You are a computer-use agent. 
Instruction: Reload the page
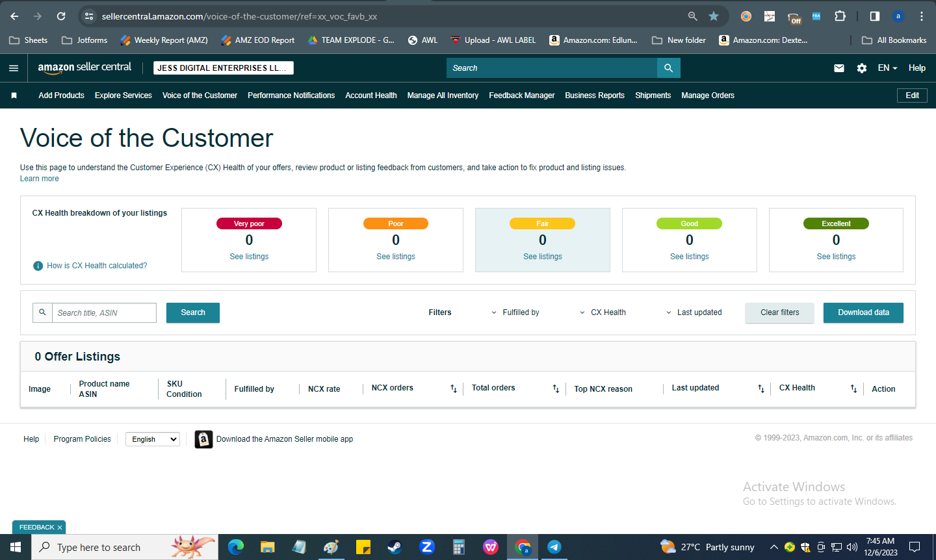(x=61, y=16)
